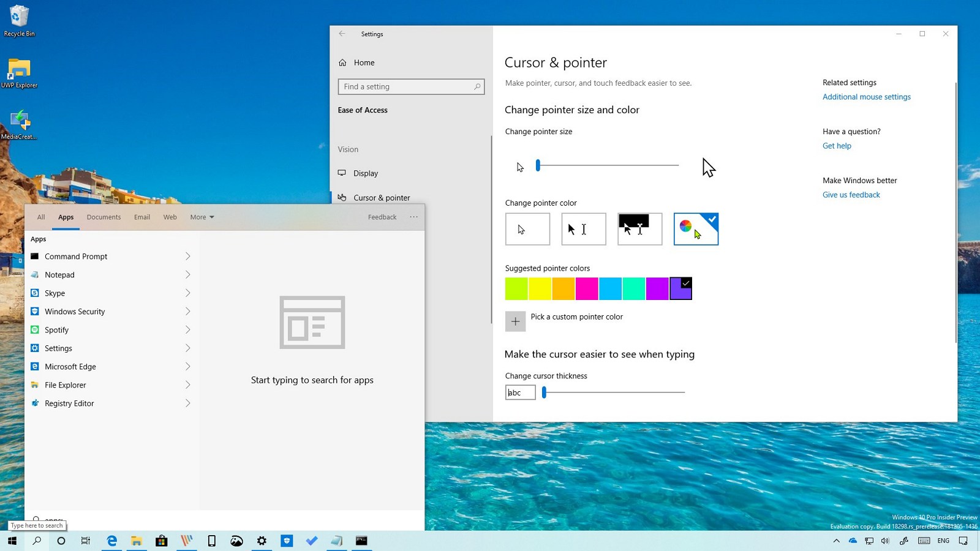Open Registry Editor from apps list
Screen dimensions: 980x551
tap(69, 403)
